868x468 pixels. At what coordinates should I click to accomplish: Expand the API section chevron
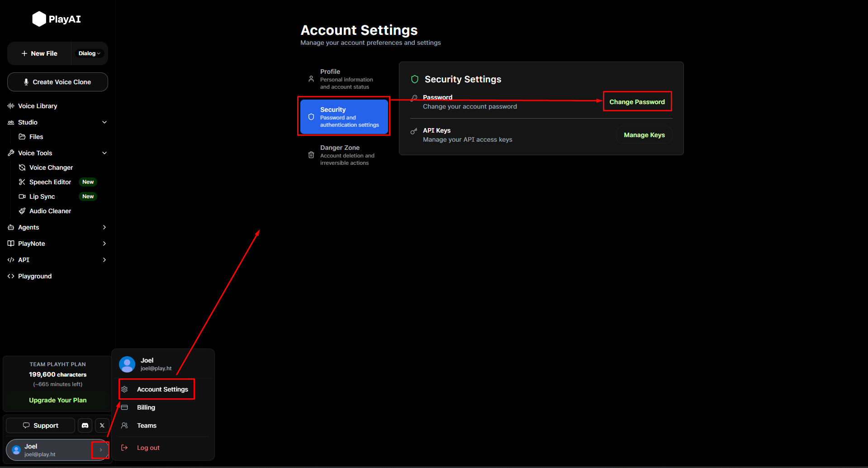(104, 260)
